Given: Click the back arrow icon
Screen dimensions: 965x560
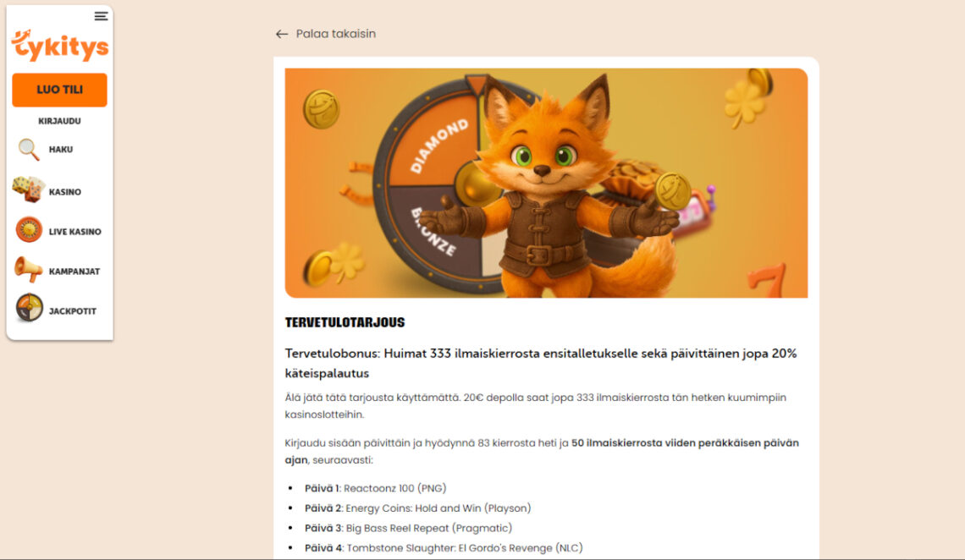Looking at the screenshot, I should 280,34.
